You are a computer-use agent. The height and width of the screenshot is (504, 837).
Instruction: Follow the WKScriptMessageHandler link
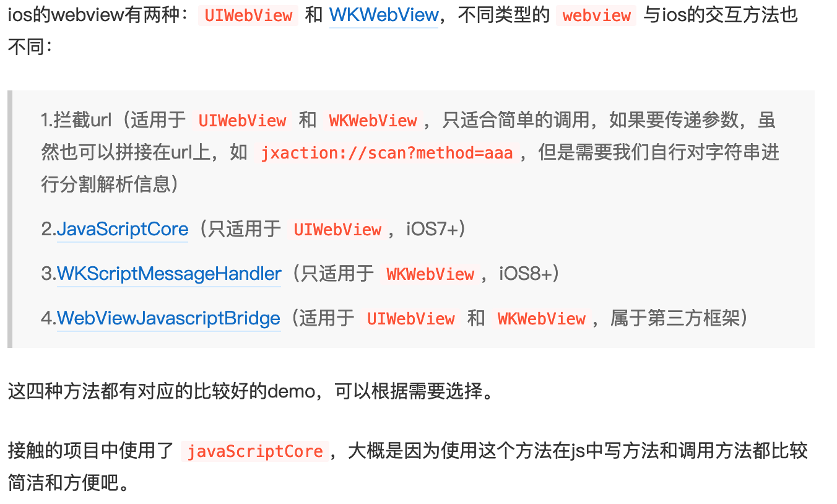coord(169,274)
